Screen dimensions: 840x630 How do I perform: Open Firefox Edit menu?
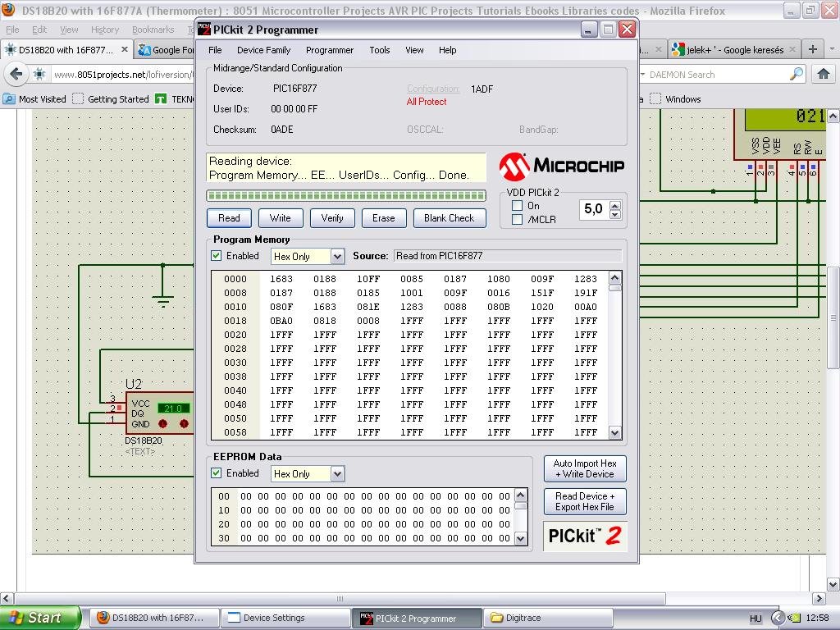(x=39, y=30)
